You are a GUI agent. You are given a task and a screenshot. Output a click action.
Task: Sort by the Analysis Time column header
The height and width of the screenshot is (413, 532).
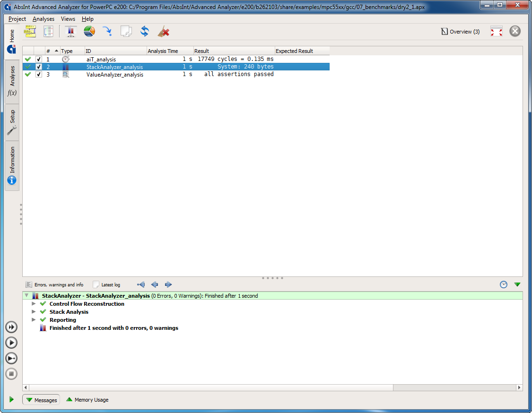pyautogui.click(x=170, y=51)
